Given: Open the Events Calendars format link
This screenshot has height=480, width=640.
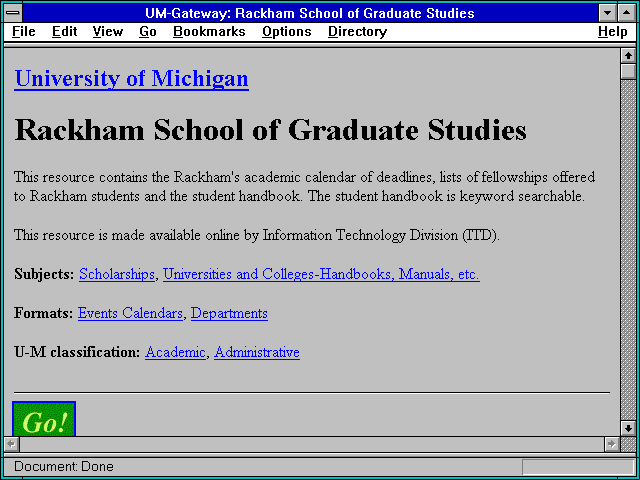Looking at the screenshot, I should (130, 313).
